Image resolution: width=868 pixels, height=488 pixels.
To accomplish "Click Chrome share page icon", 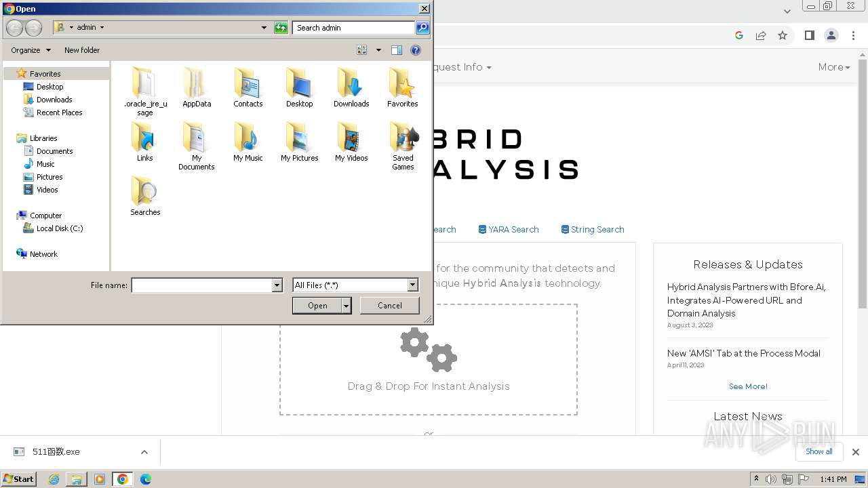I will point(761,35).
